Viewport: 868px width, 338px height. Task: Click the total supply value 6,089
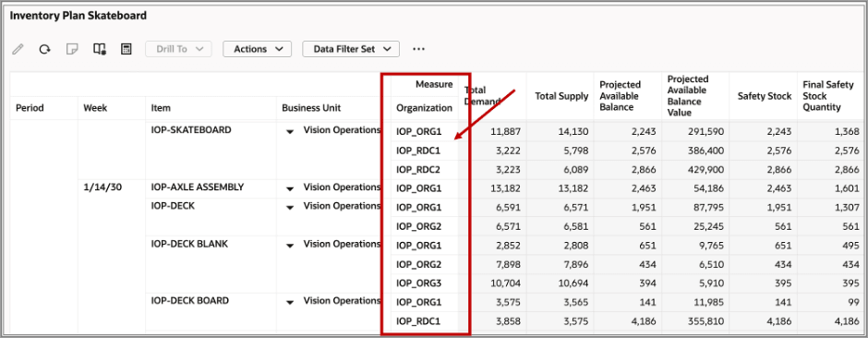click(x=576, y=169)
